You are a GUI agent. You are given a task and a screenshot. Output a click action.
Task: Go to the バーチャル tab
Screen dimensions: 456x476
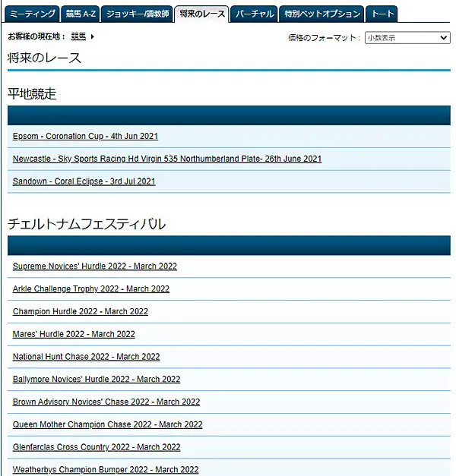click(254, 14)
